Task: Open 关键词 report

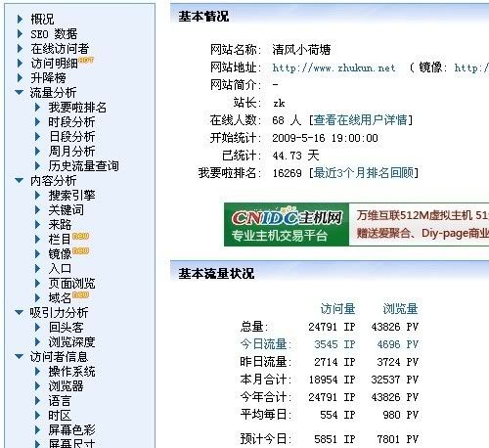Action: pyautogui.click(x=66, y=209)
